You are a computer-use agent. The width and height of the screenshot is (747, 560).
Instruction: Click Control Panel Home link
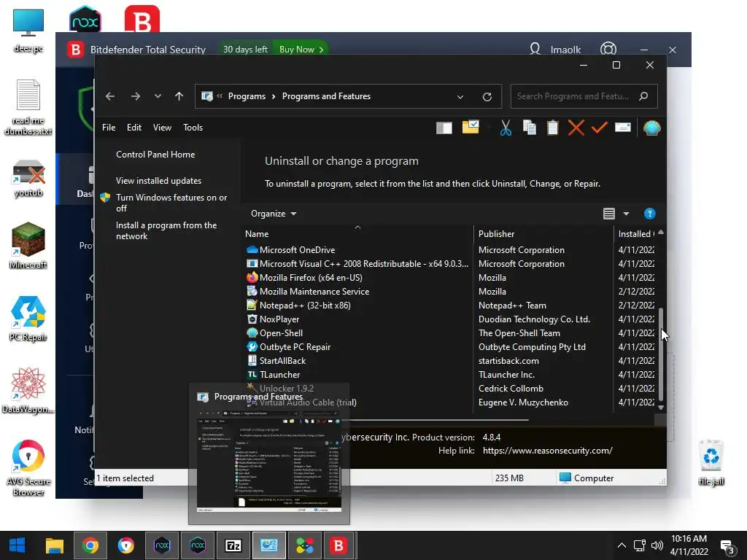155,155
